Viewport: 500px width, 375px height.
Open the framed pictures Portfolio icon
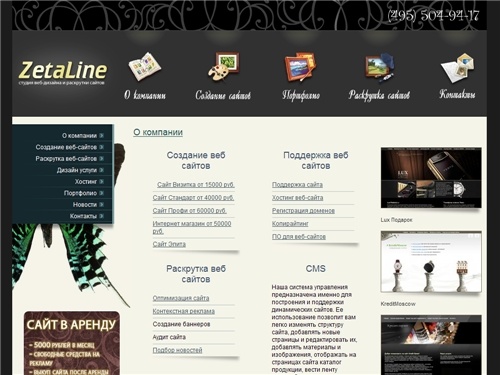tap(300, 67)
